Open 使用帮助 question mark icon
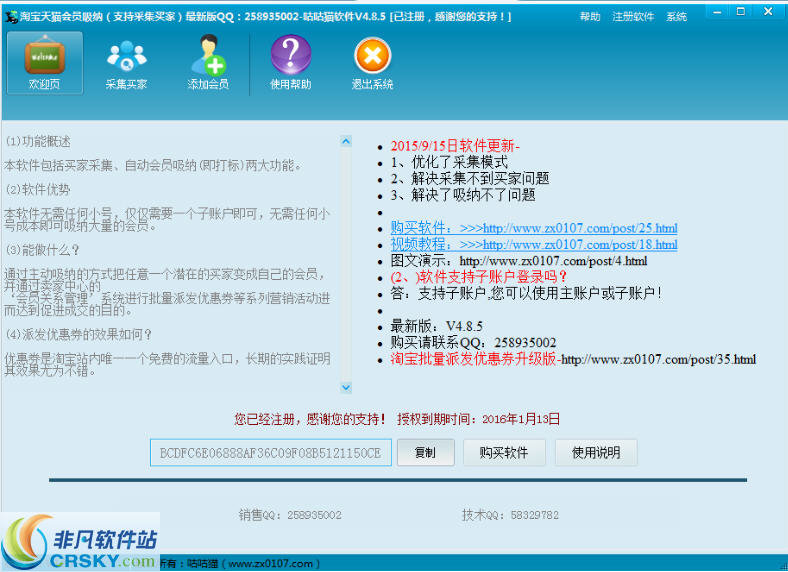788x572 pixels. tap(290, 63)
